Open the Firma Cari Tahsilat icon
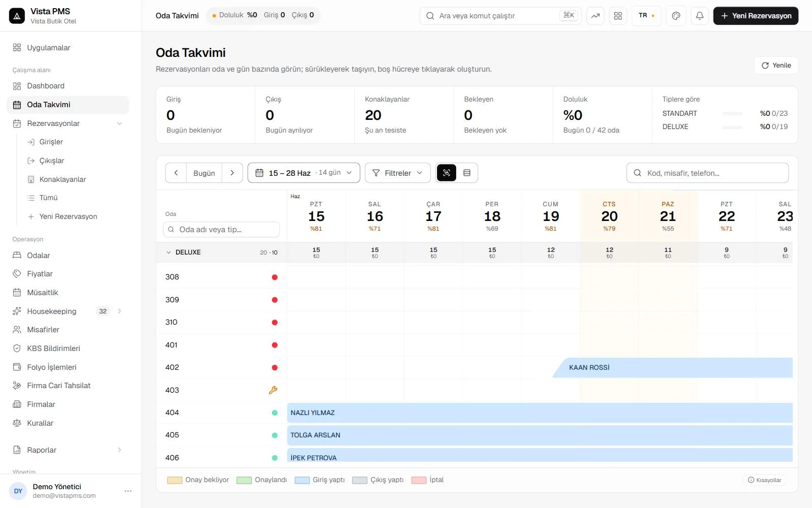 click(17, 386)
